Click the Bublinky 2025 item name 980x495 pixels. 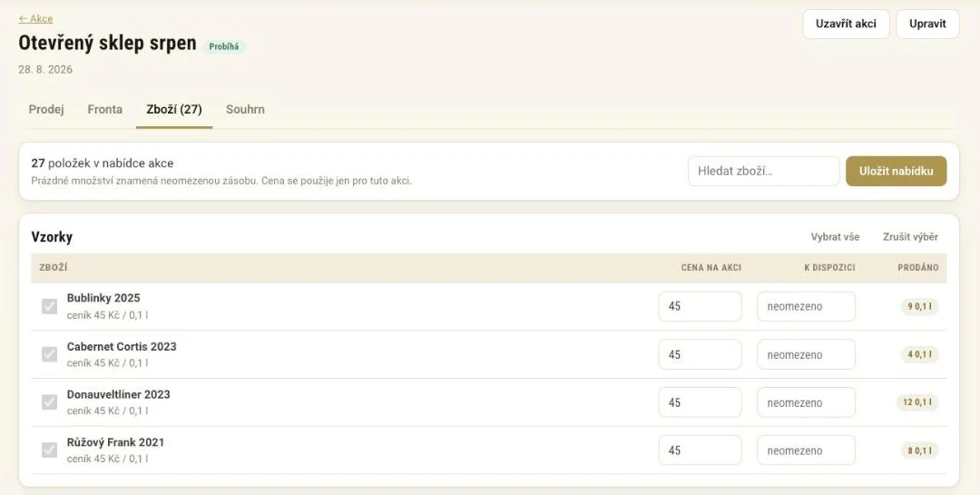(x=103, y=298)
